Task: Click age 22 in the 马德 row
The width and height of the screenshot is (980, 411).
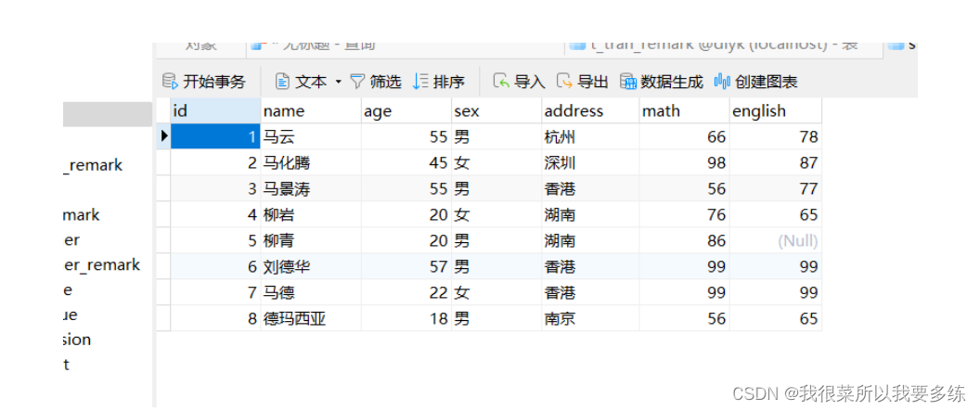Action: (x=406, y=292)
